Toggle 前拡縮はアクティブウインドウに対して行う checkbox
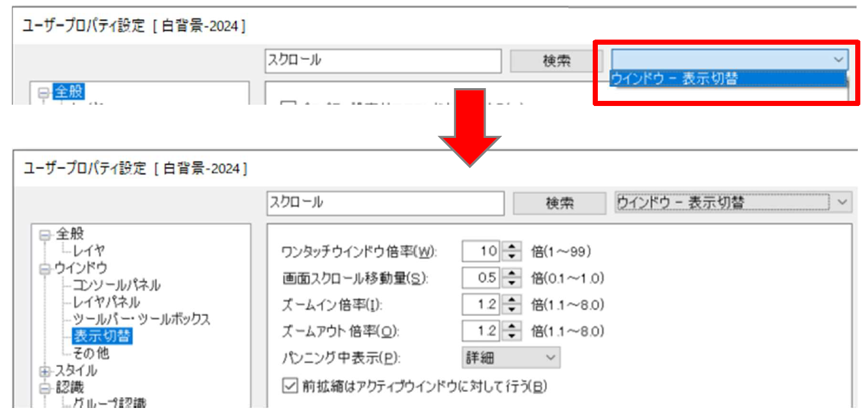 click(x=291, y=386)
